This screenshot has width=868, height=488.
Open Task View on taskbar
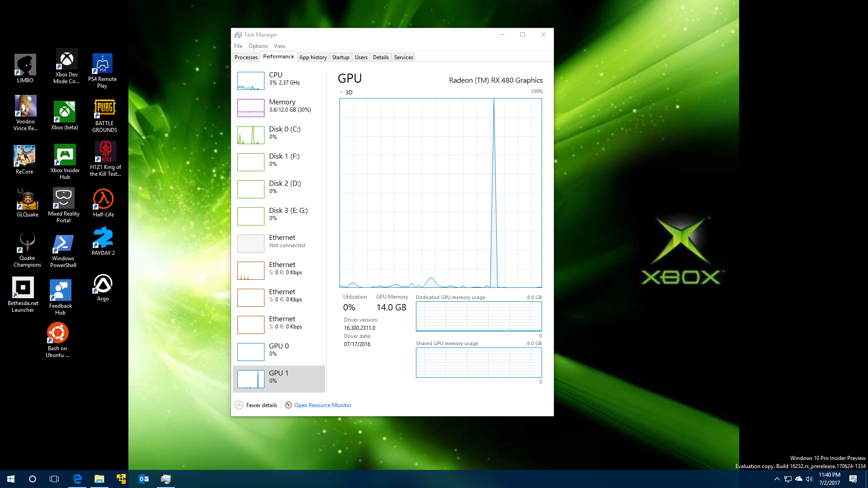pos(54,479)
